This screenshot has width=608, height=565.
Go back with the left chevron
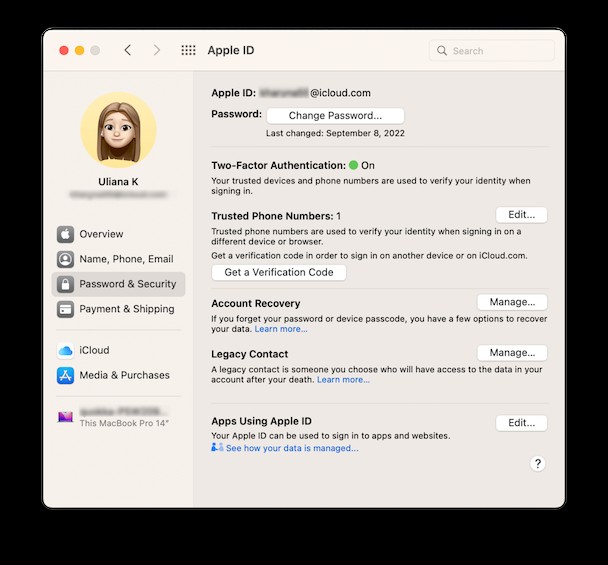(128, 50)
